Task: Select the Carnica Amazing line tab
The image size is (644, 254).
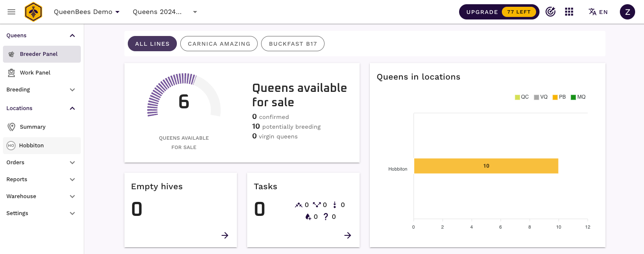Action: point(219,44)
